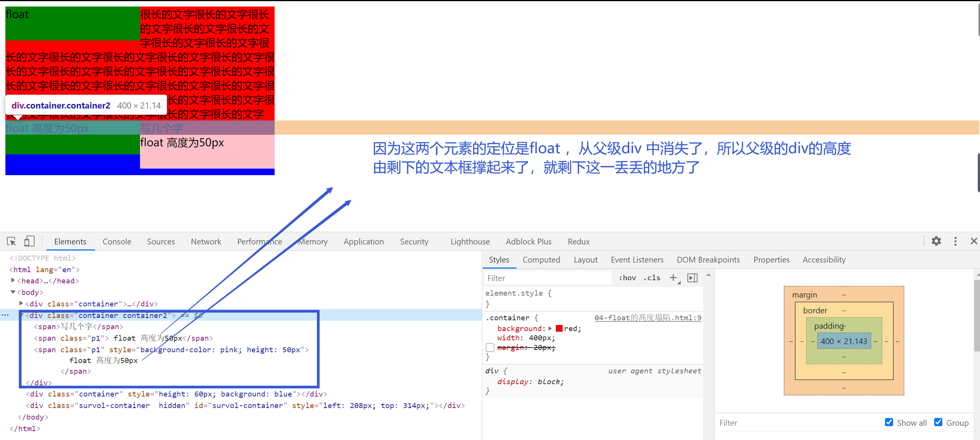Uncheck the Show all checkbox
The height and width of the screenshot is (440, 980).
point(889,422)
